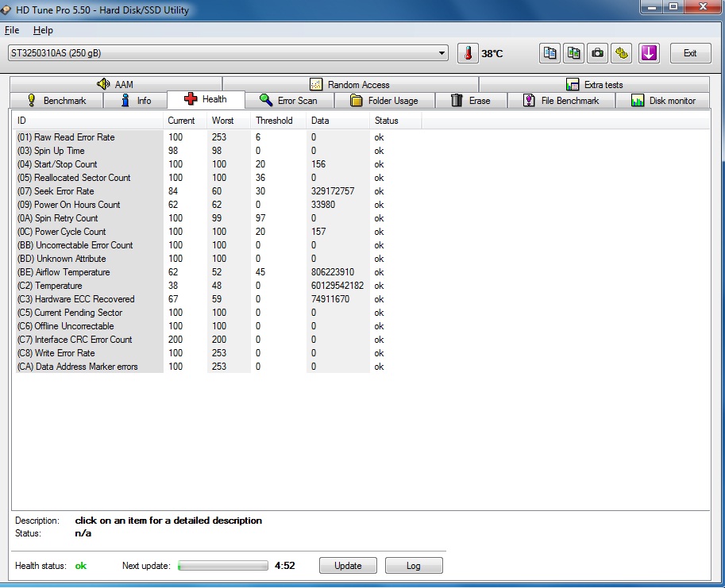Click the 4:52 countdown timer text
This screenshot has height=588, width=725.
tap(285, 566)
